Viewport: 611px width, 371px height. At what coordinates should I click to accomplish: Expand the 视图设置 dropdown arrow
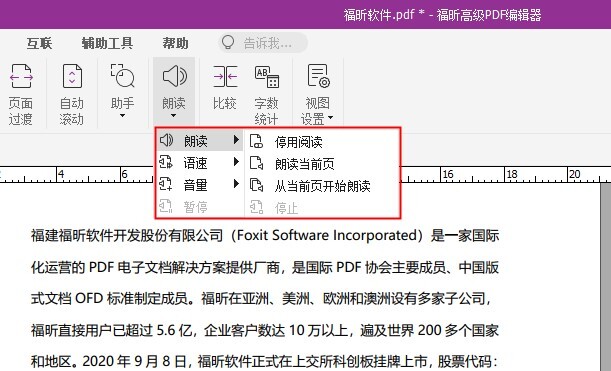330,117
